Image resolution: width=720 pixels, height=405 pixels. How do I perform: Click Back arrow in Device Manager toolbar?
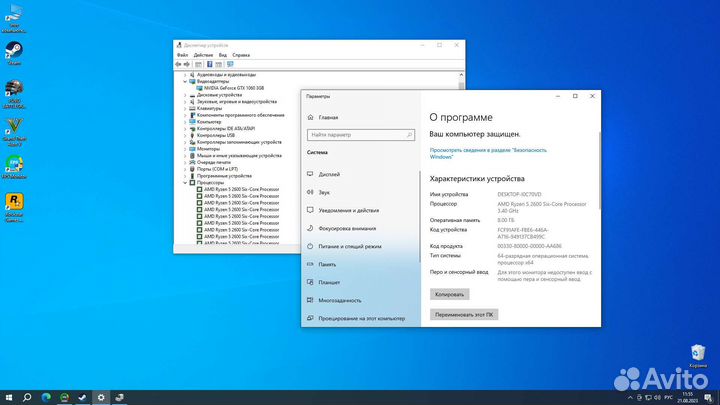point(178,64)
